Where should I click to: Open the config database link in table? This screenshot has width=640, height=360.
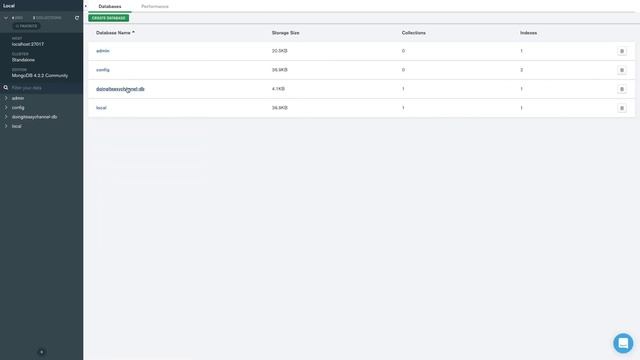click(103, 70)
